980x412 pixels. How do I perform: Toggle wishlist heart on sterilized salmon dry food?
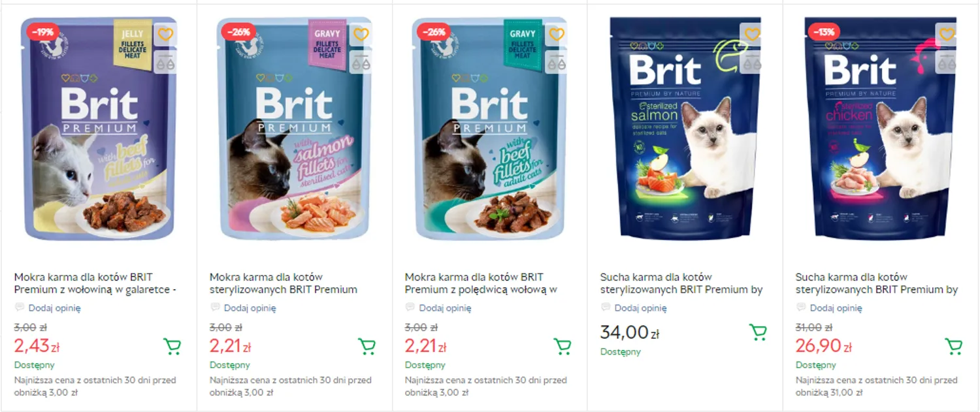(x=752, y=34)
